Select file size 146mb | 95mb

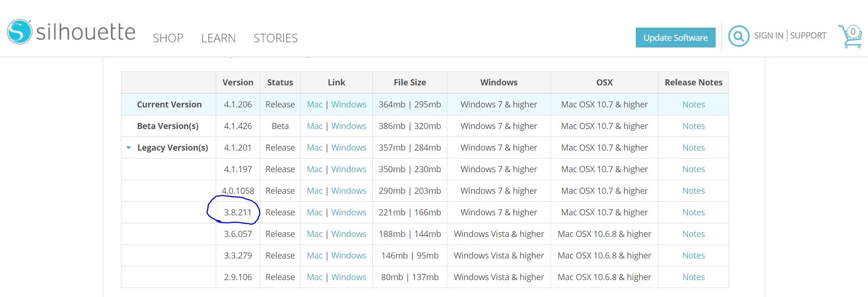(x=410, y=256)
